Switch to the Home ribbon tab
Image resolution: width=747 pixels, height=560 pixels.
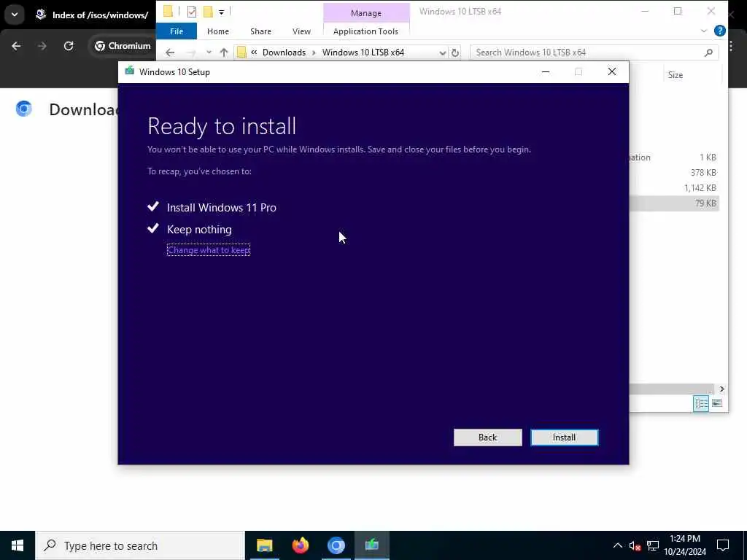click(217, 31)
